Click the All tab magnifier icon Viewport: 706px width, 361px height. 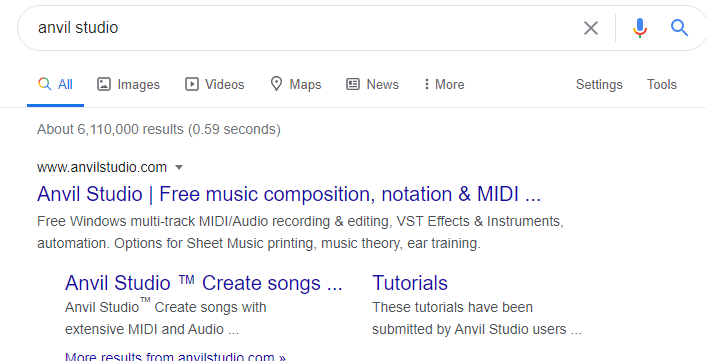(44, 84)
